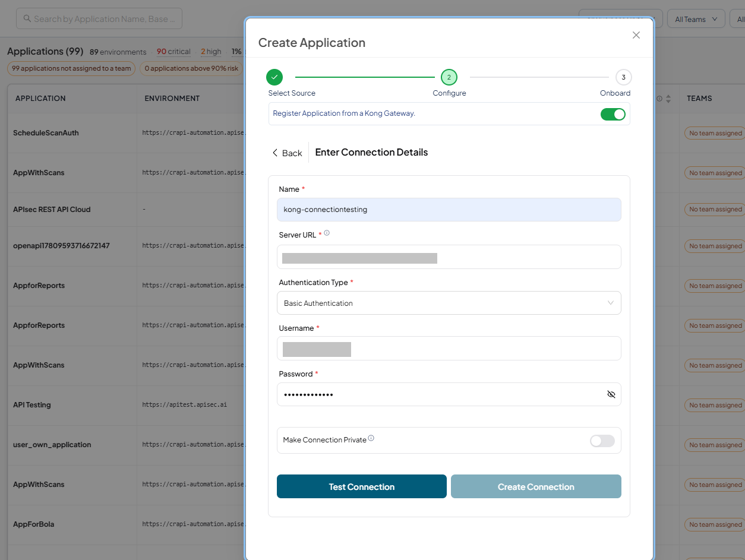
Task: Click the 90 critical count text
Action: point(173,52)
